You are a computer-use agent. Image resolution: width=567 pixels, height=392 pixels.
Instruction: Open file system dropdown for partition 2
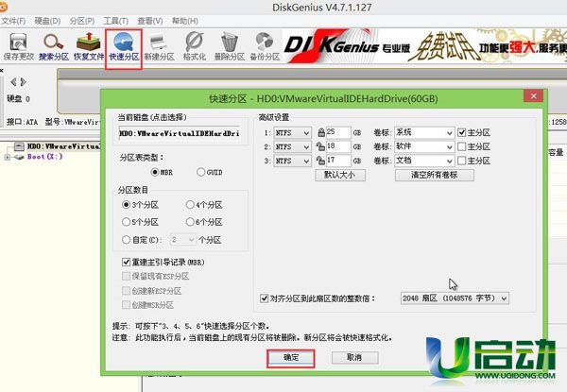pos(292,146)
